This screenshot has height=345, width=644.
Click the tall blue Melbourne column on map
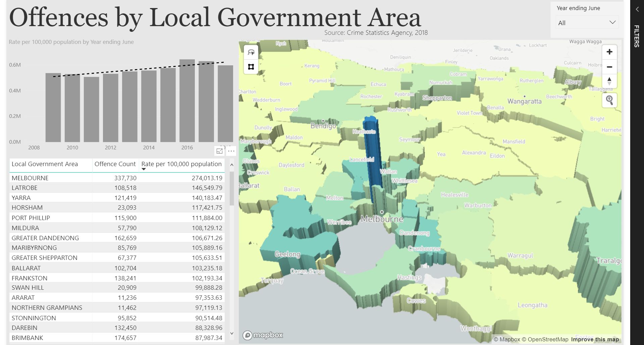point(372,154)
